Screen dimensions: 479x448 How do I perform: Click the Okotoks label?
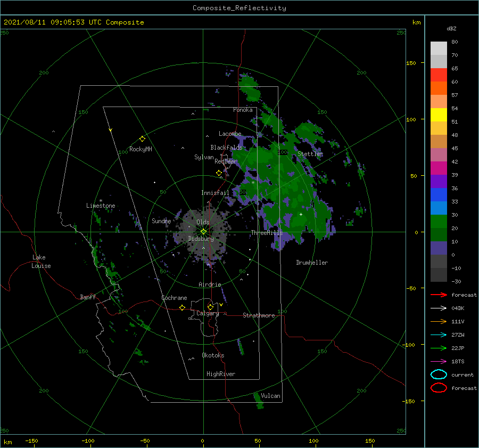[213, 355]
